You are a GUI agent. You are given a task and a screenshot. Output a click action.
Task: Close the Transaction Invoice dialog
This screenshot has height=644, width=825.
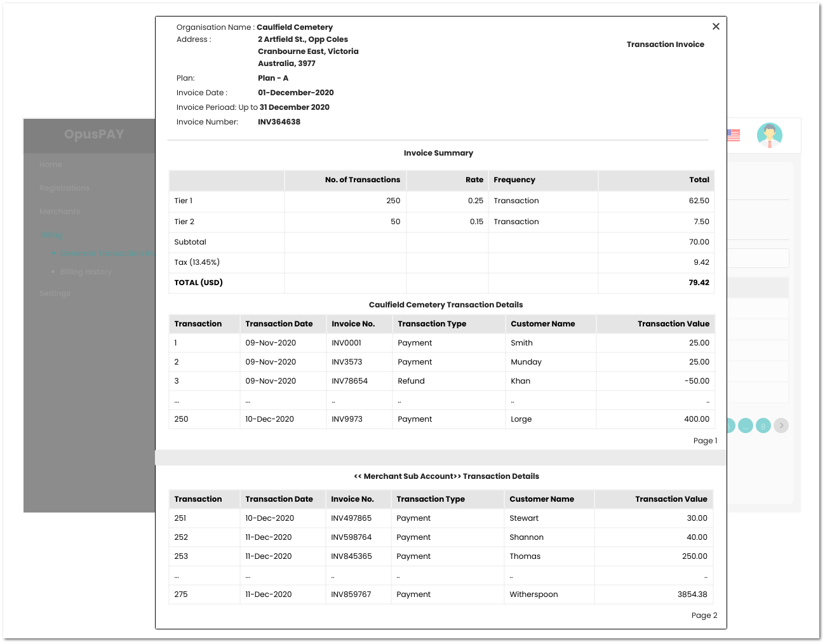tap(716, 26)
